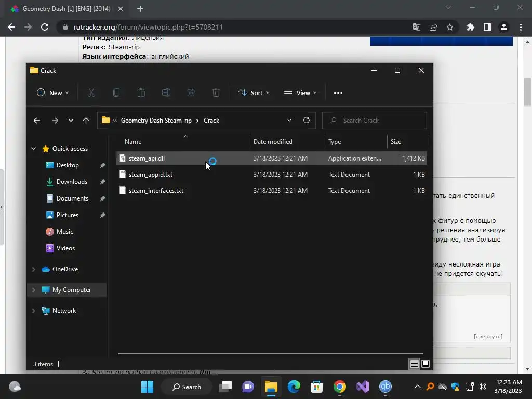Expand the My Computer tree node

tap(34, 290)
